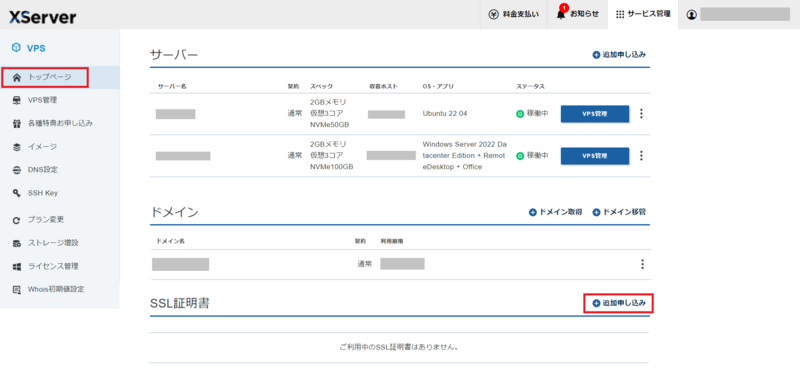Click the home icon beside トップページ
The height and width of the screenshot is (380, 800).
(16, 78)
